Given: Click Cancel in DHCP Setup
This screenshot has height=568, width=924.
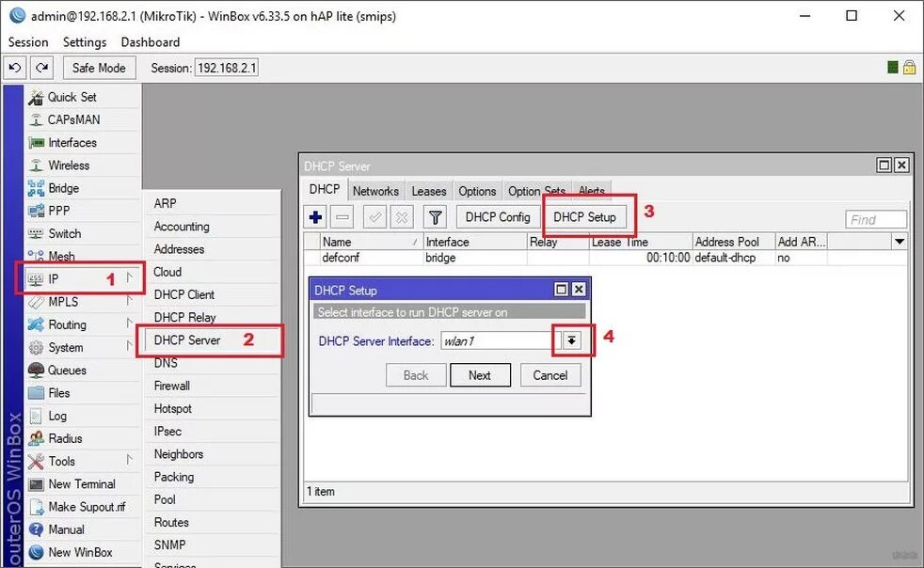Looking at the screenshot, I should [x=550, y=375].
